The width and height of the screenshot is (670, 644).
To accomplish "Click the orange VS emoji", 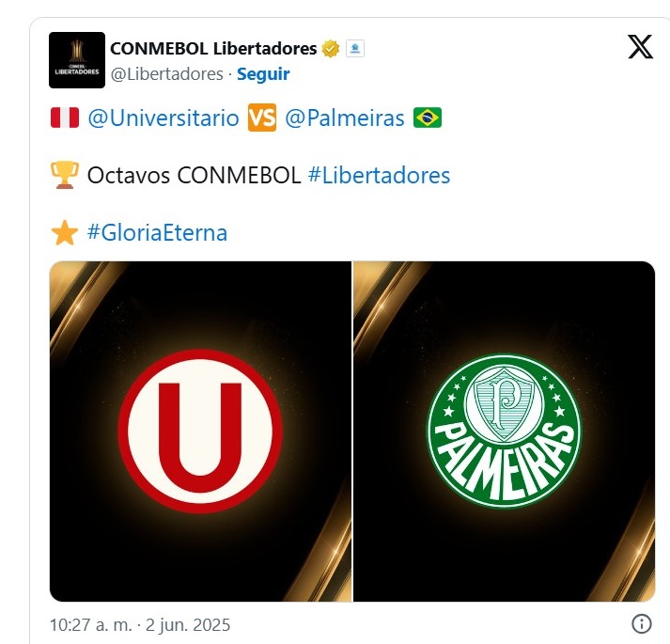I will click(x=262, y=118).
